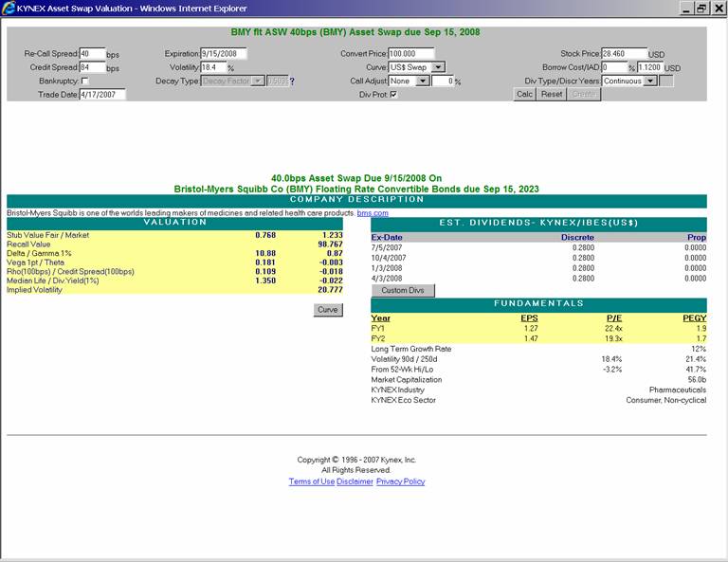Image resolution: width=728 pixels, height=562 pixels.
Task: Click the Market Capitalization value 56.0b
Action: point(697,379)
